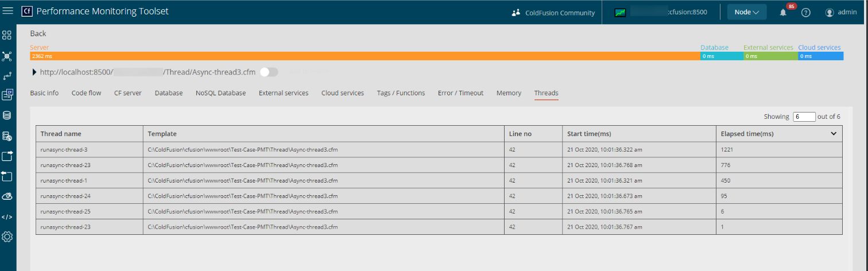Switch to the Code flow tab
Image resolution: width=868 pixels, height=271 pixels.
(x=86, y=93)
